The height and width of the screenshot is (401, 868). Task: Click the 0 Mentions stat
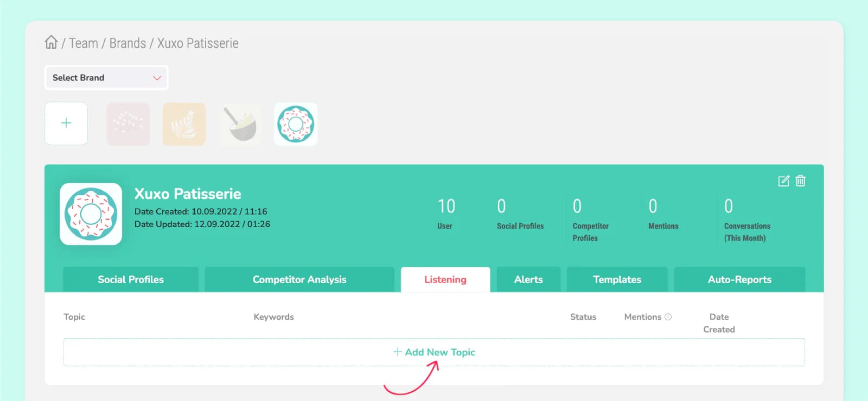tap(663, 215)
